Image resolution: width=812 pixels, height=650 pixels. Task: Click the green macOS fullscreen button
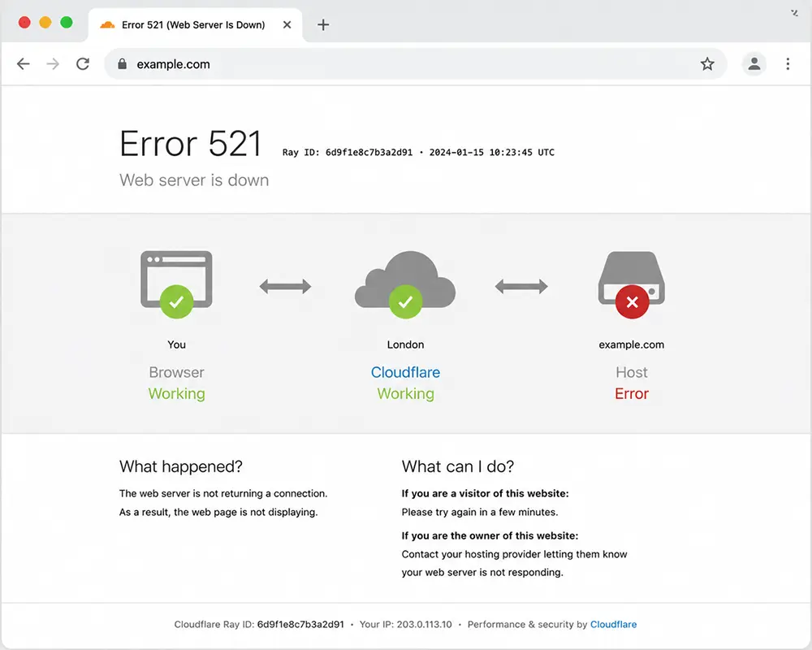[67, 22]
